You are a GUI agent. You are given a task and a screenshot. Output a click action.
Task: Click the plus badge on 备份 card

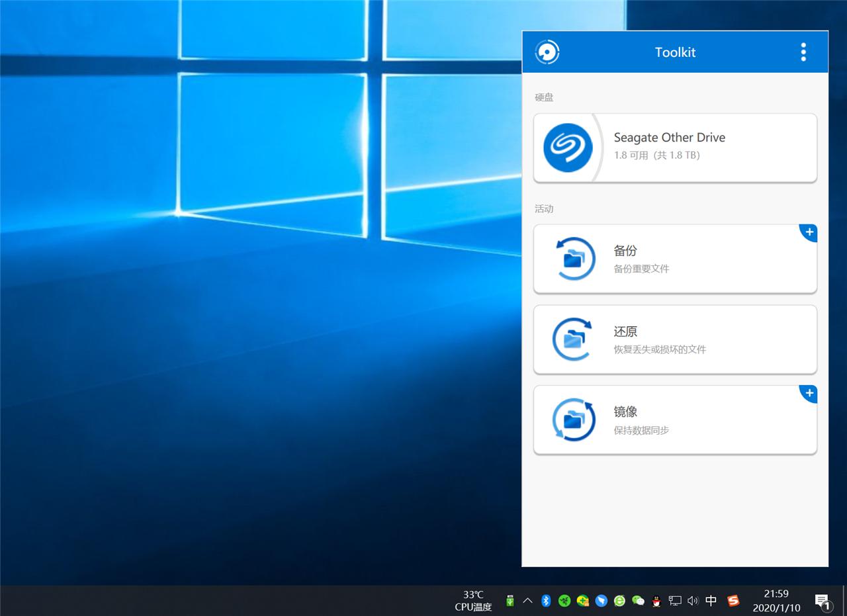[809, 232]
